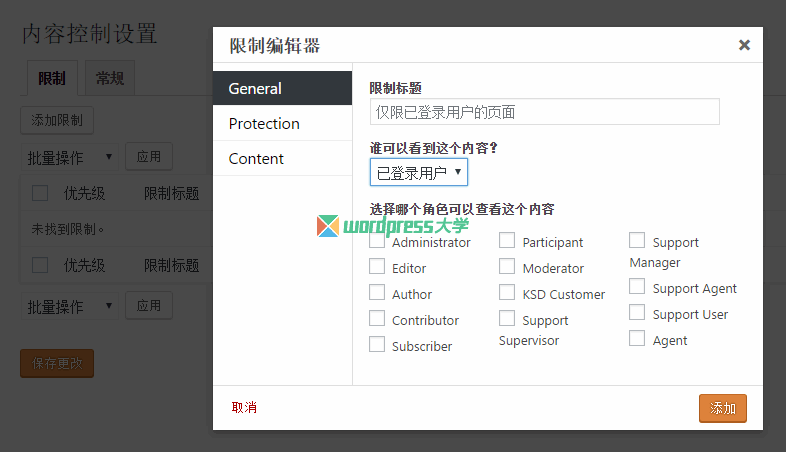Tick the Support Agent checkbox
This screenshot has height=452, width=786.
pos(637,287)
